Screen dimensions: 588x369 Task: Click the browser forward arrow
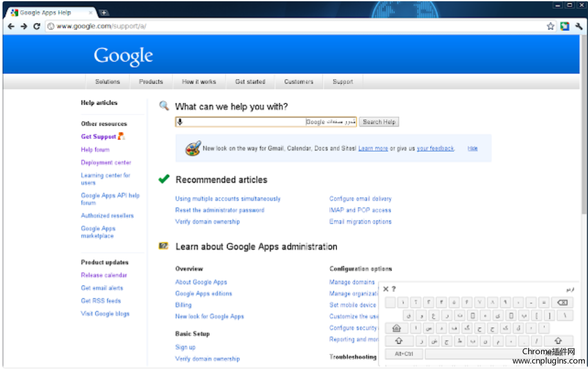(24, 26)
